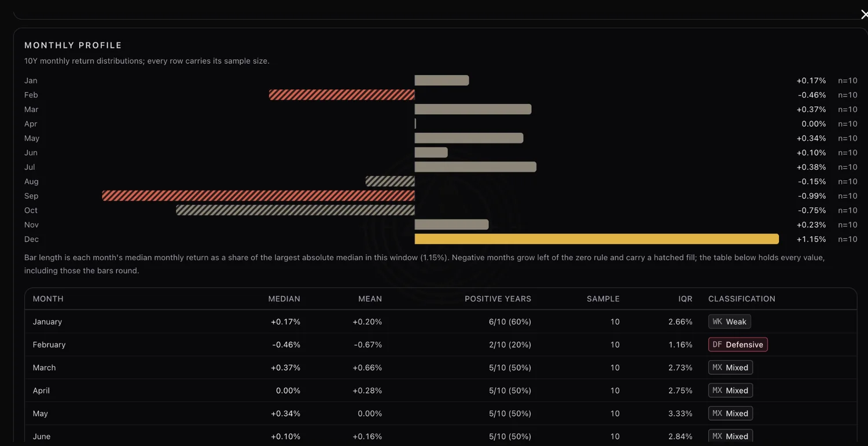Click the MONTH column header

[48, 299]
